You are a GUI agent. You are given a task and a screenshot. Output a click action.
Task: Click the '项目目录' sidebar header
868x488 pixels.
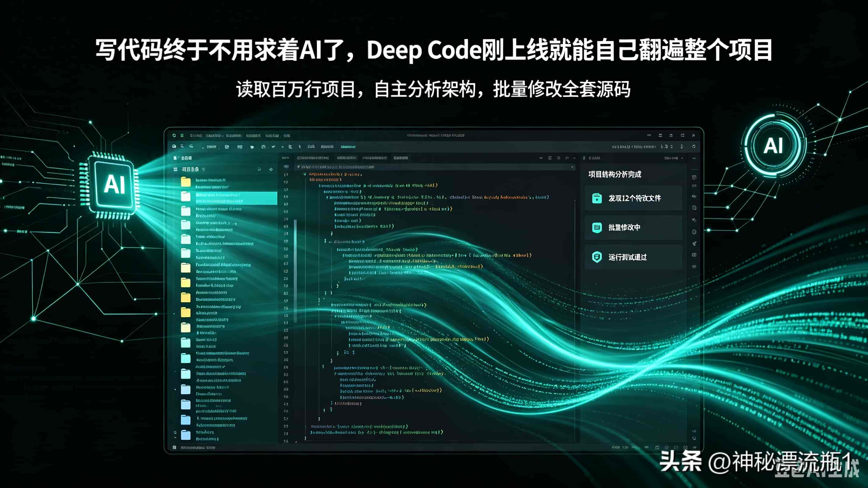190,169
